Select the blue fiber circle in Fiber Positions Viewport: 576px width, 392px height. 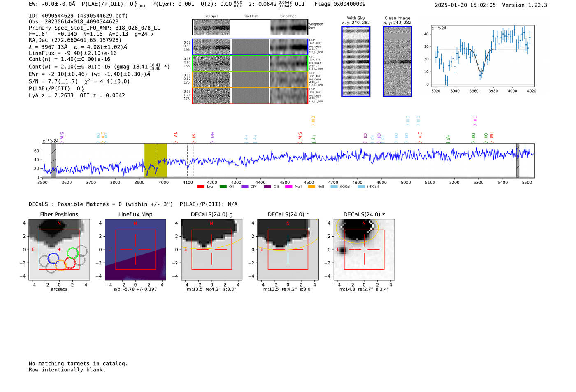click(x=53, y=258)
